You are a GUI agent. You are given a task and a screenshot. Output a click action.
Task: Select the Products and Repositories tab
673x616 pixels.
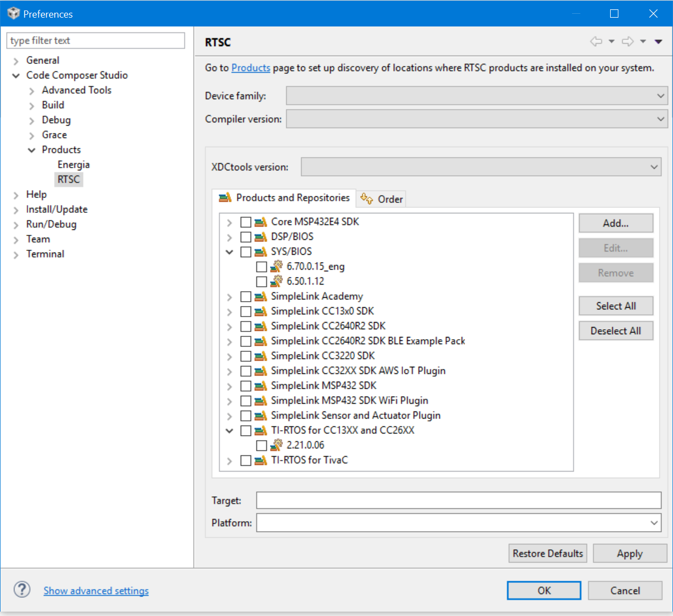point(284,198)
